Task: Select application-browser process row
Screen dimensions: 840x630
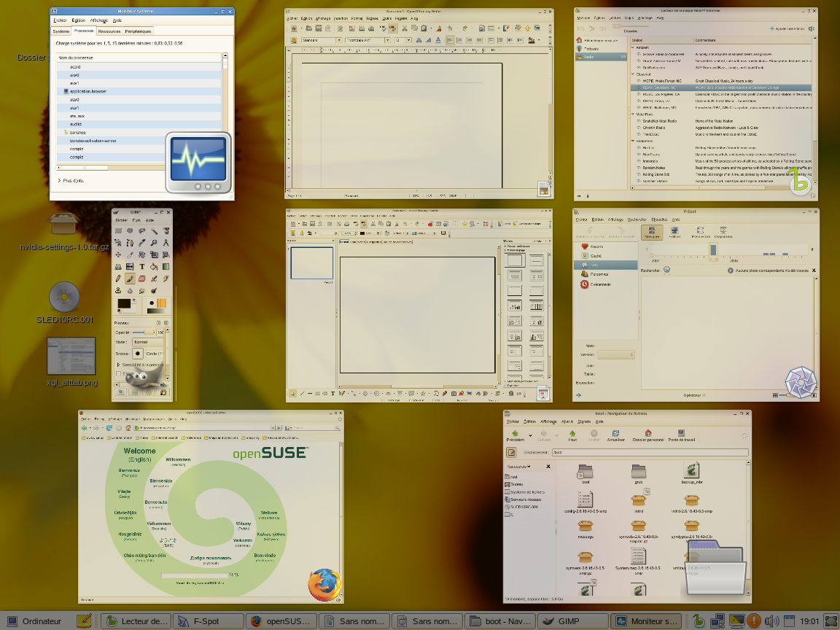Action: pos(139,92)
